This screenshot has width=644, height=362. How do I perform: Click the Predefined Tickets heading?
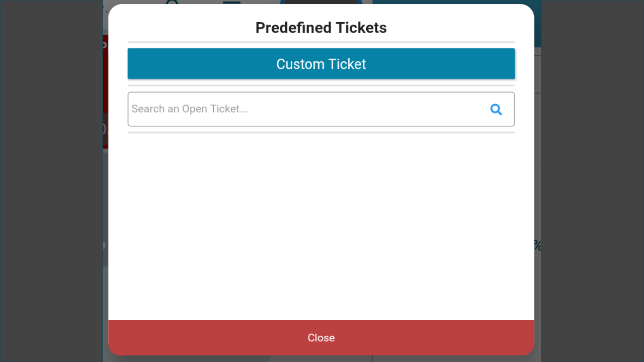(321, 28)
